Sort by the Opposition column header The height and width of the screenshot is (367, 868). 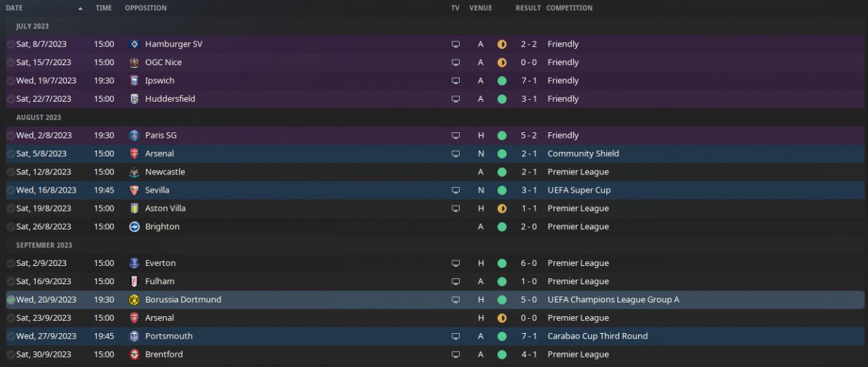(x=146, y=8)
